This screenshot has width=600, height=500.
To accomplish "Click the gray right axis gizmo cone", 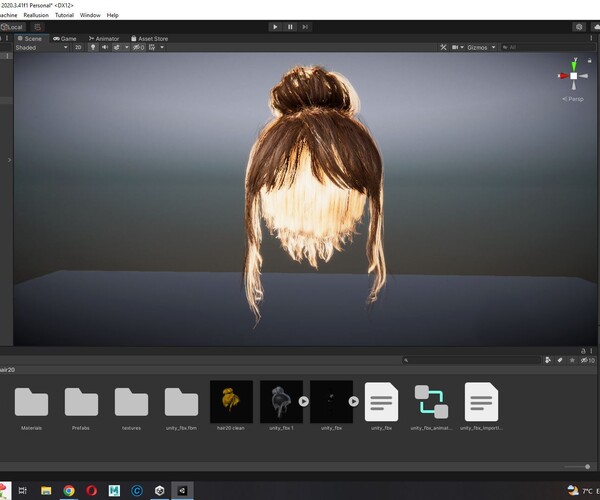I will [583, 76].
